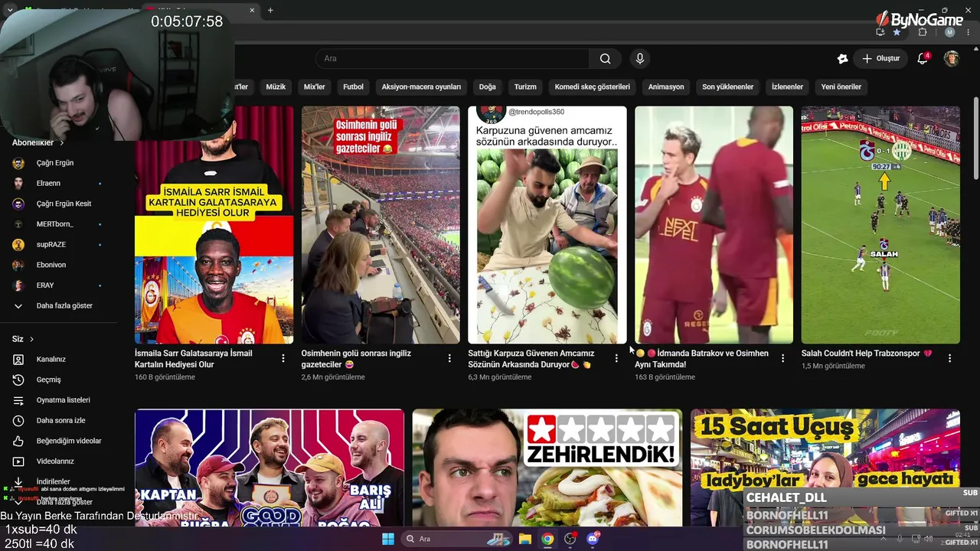Open a new Chrome tab with plus
The height and width of the screenshot is (551, 980).
tap(270, 10)
